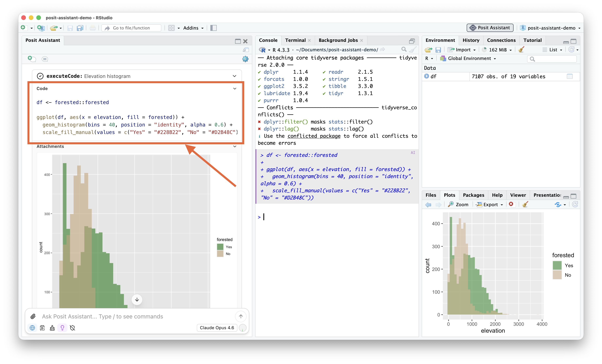This screenshot has height=364, width=602.
Task: Save the current document using floppy icon
Action: click(x=70, y=28)
